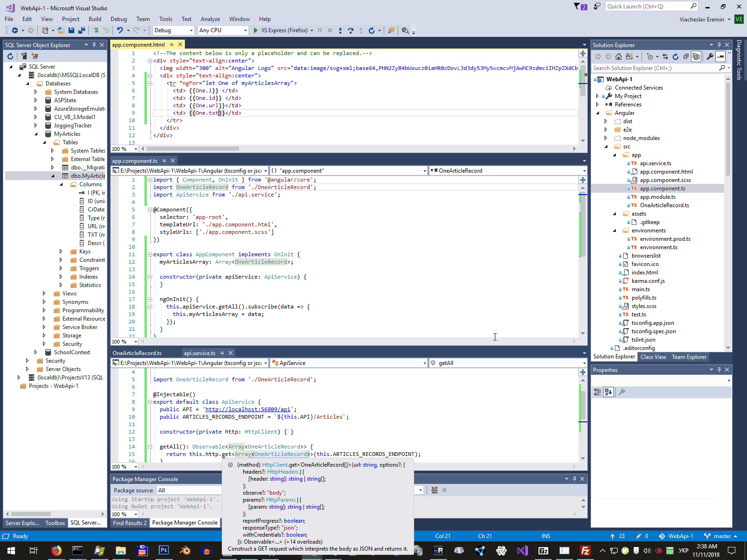Toggle Show All Files in Solution Explorer
This screenshot has height=560, width=747.
pos(696,56)
